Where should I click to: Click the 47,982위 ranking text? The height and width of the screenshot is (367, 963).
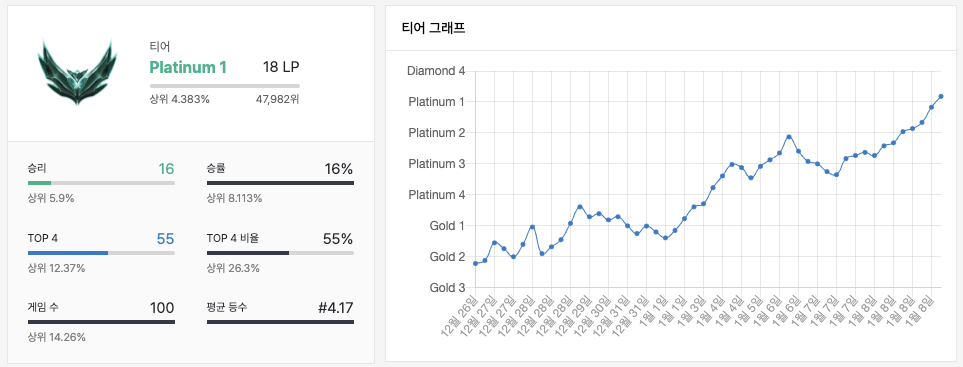(278, 99)
